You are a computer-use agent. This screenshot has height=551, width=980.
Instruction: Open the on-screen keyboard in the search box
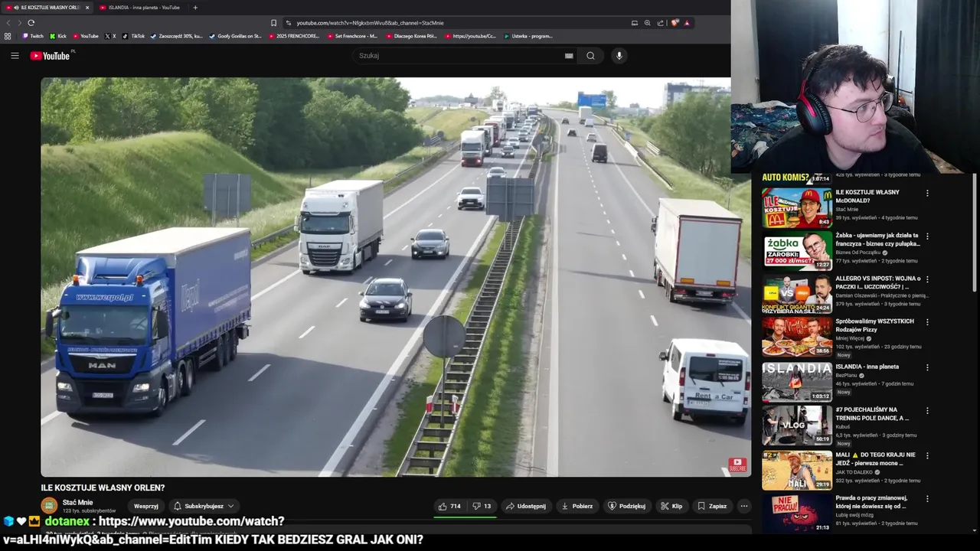coord(569,55)
